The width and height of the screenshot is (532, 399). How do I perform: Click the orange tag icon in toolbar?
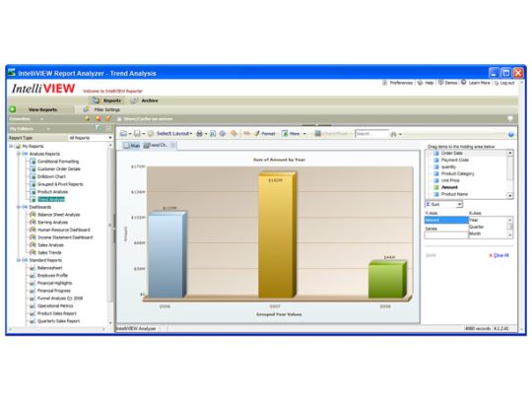coord(234,133)
